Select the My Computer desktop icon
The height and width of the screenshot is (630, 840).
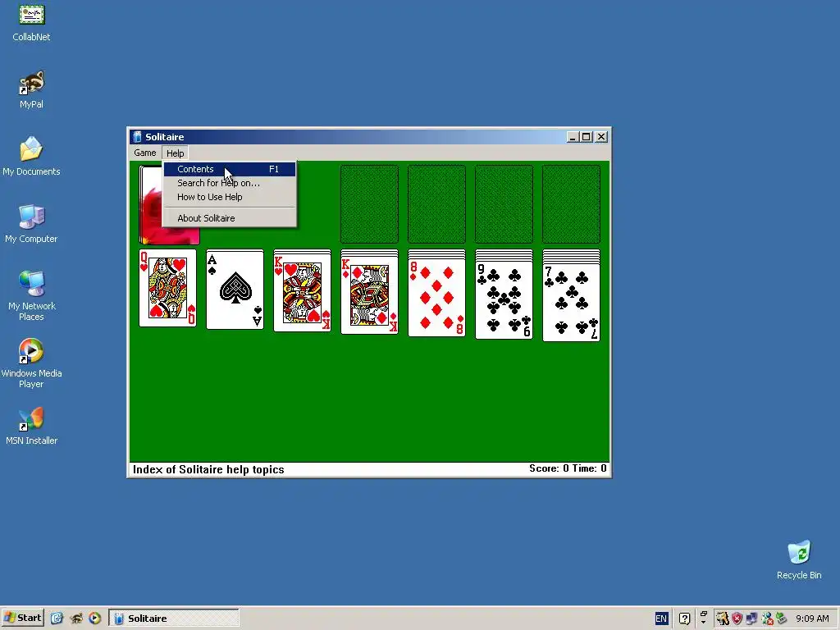point(31,224)
